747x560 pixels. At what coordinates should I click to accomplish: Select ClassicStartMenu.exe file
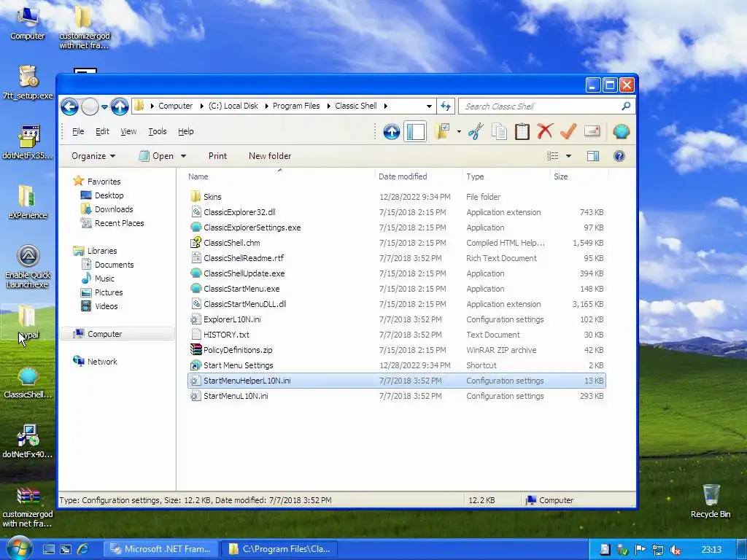tap(241, 289)
